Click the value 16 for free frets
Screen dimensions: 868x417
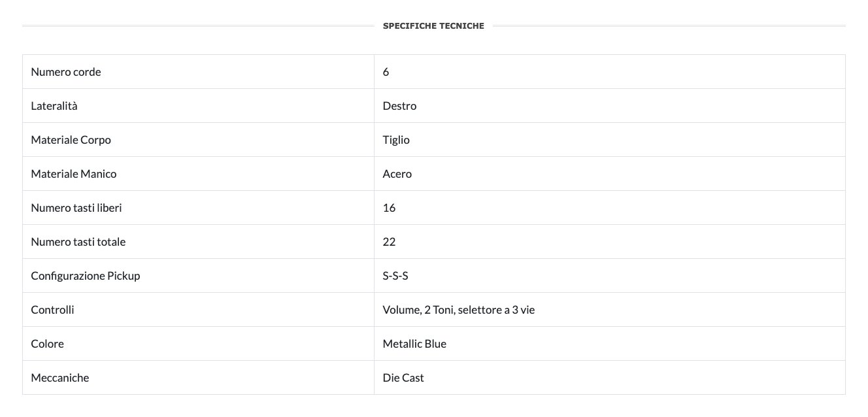(389, 208)
